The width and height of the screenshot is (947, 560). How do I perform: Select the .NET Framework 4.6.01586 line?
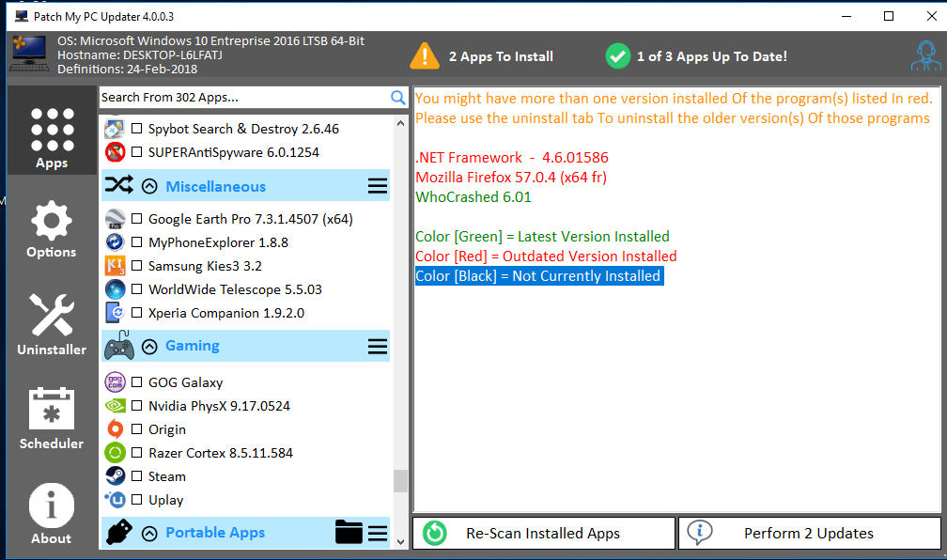click(512, 158)
